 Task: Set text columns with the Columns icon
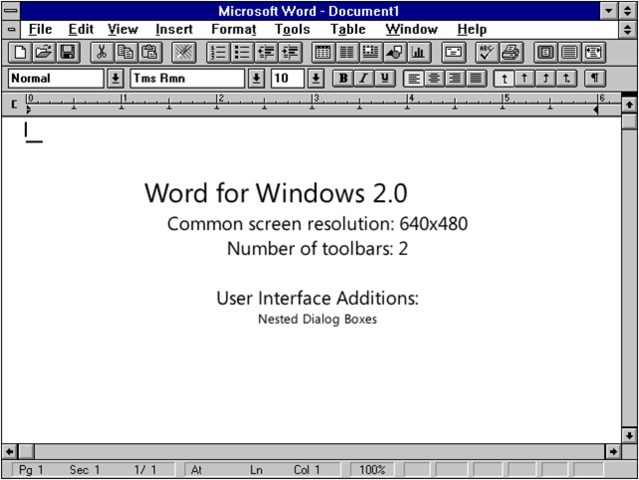point(347,53)
